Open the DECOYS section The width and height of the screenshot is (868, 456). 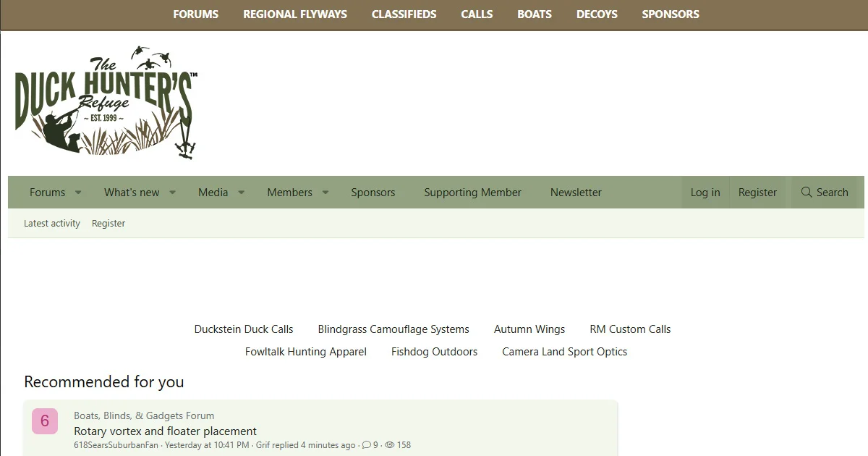(596, 14)
